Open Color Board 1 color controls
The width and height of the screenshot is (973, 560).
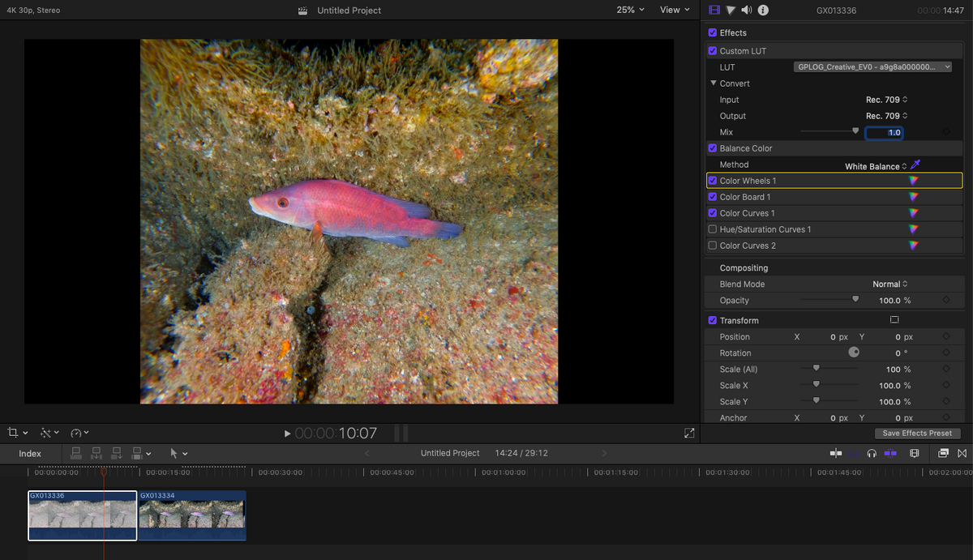click(914, 197)
